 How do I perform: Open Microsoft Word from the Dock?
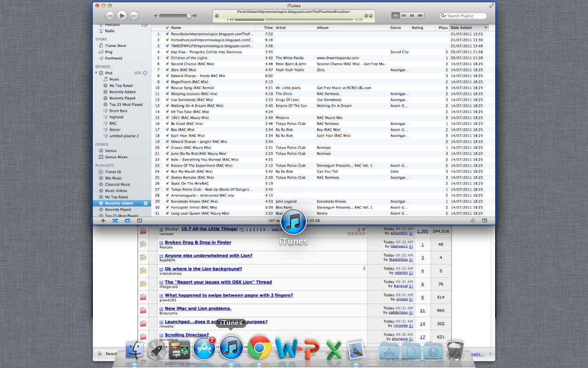coord(286,349)
